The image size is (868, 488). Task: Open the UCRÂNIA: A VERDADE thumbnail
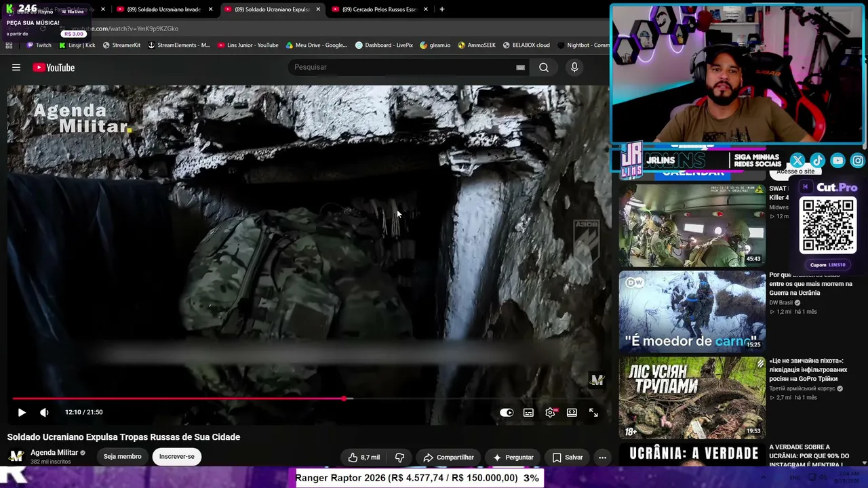click(x=692, y=455)
